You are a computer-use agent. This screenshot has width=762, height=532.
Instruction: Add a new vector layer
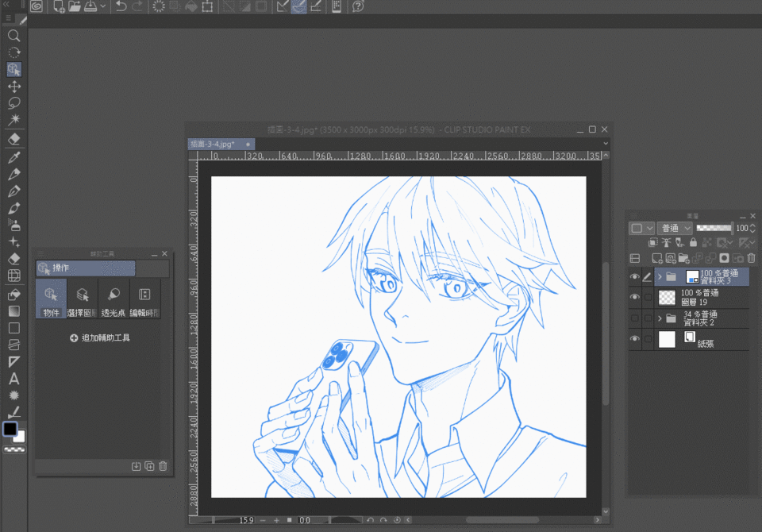click(x=671, y=258)
